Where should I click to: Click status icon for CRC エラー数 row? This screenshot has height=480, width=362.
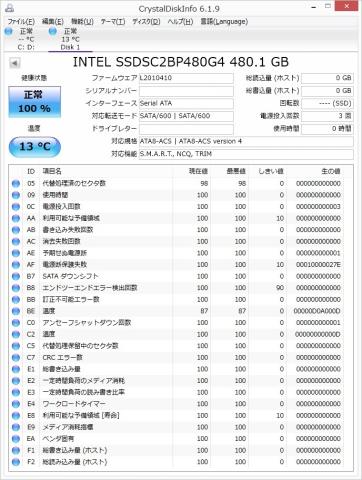[16, 358]
